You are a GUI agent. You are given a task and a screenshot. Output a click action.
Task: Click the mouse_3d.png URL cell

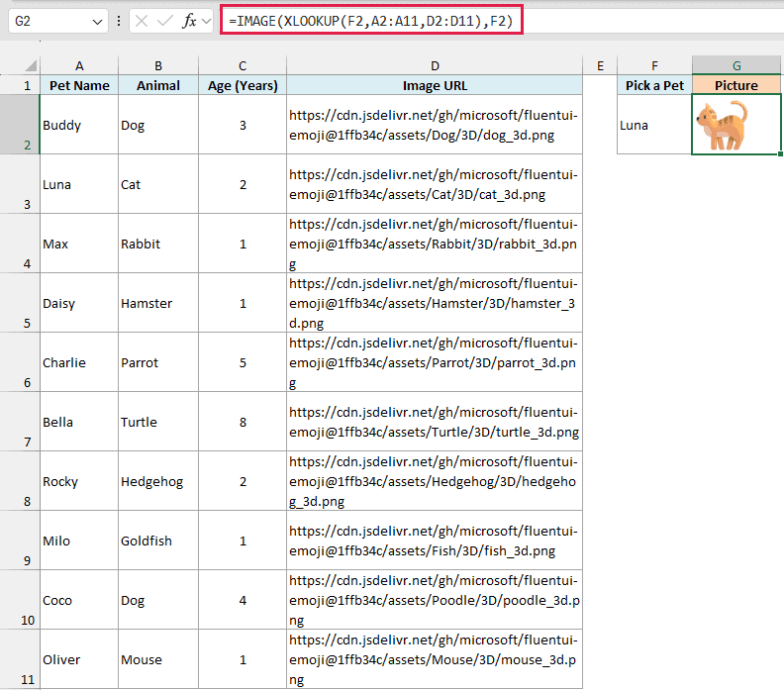[x=435, y=659]
